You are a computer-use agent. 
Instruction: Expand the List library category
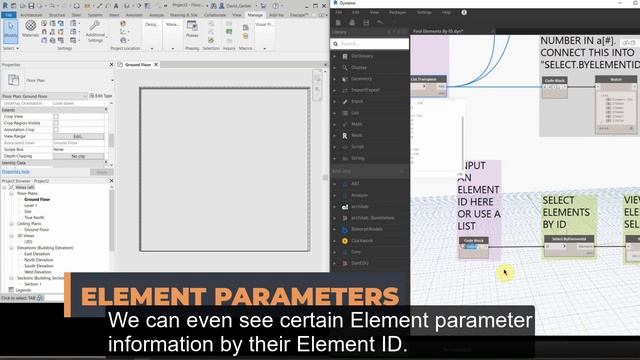point(335,113)
